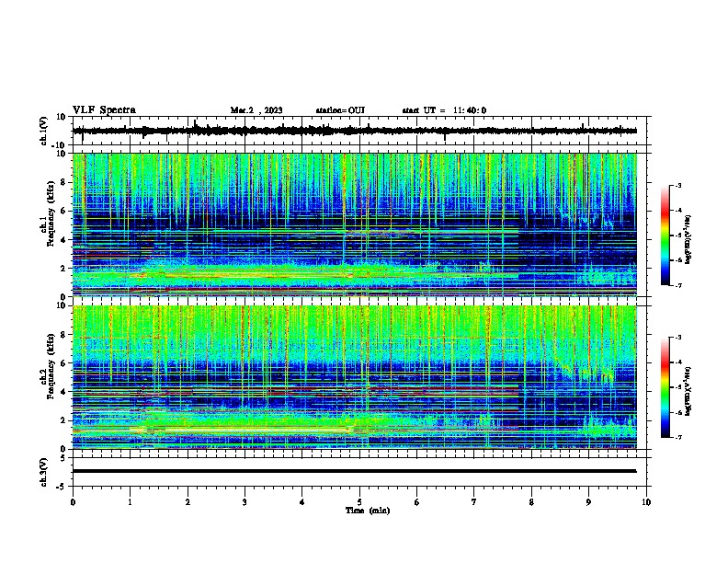This screenshot has width=728, height=563.
Task: Select the date text "Mar.2 , 2023"
Action: (256, 110)
